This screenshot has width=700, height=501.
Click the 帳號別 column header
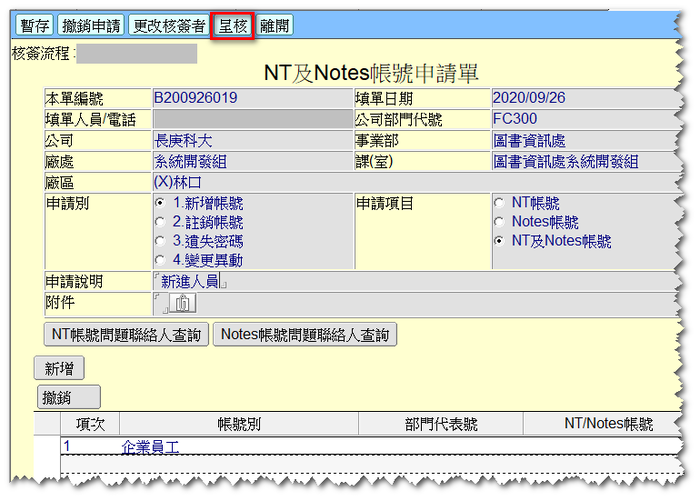[x=239, y=424]
